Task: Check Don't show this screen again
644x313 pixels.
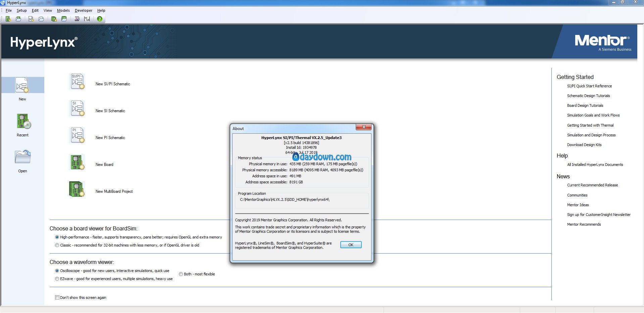Action: pyautogui.click(x=57, y=298)
